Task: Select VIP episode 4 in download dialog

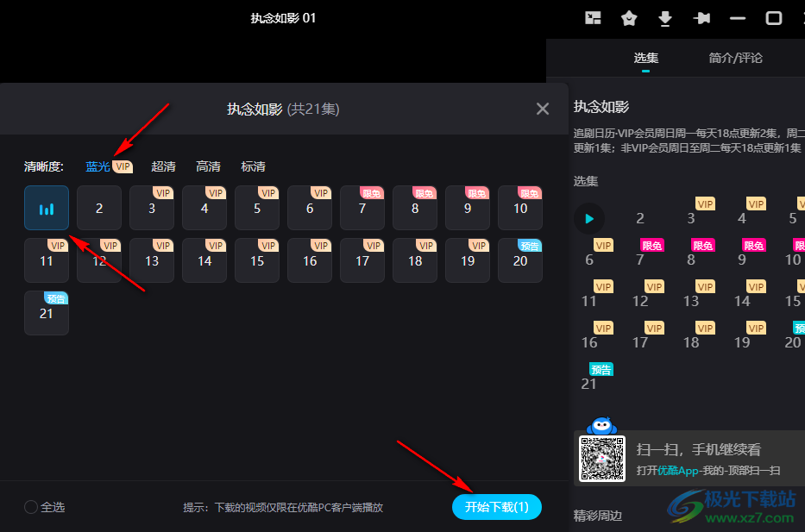Action: pos(204,208)
